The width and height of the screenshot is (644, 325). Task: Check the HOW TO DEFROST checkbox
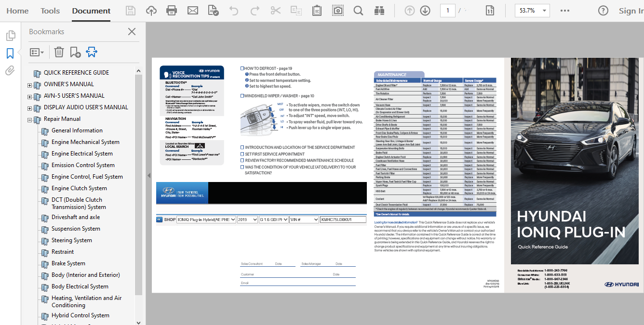(x=242, y=68)
